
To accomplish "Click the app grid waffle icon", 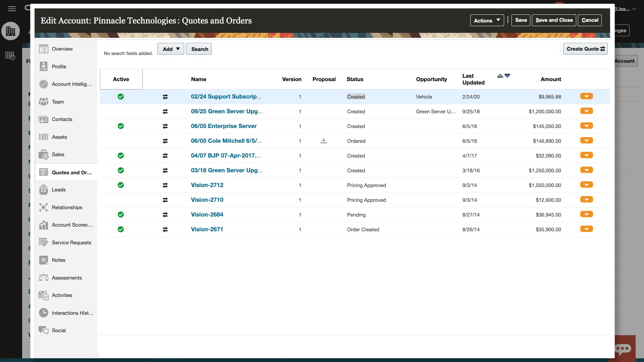I will click(x=10, y=55).
